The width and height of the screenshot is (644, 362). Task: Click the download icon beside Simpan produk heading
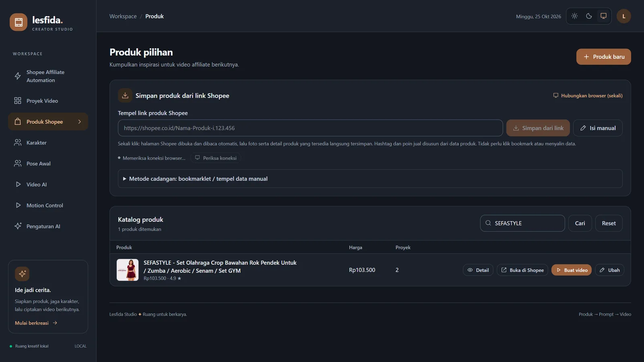click(125, 95)
